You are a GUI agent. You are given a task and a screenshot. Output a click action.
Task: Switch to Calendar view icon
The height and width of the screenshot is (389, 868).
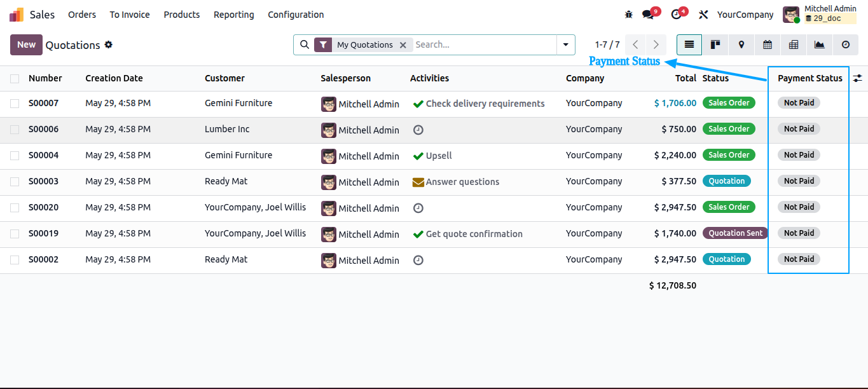click(768, 44)
